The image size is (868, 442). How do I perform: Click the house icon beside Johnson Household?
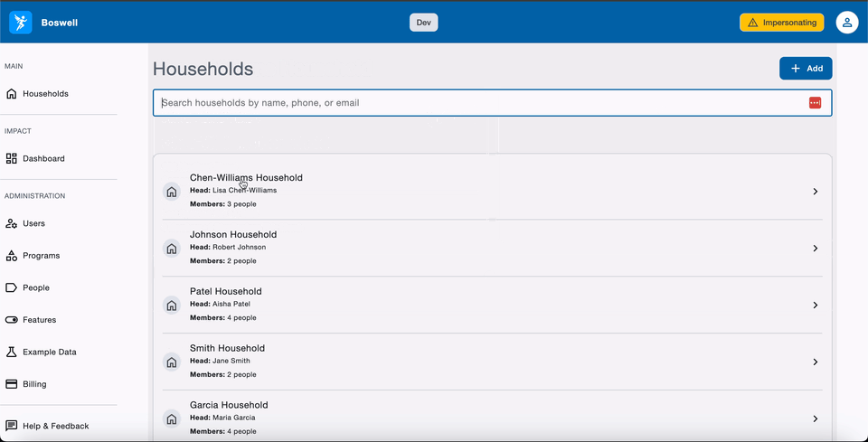tap(172, 249)
